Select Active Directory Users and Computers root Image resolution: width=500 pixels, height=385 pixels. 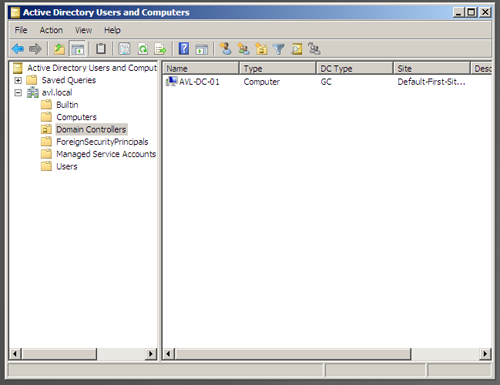[x=92, y=68]
